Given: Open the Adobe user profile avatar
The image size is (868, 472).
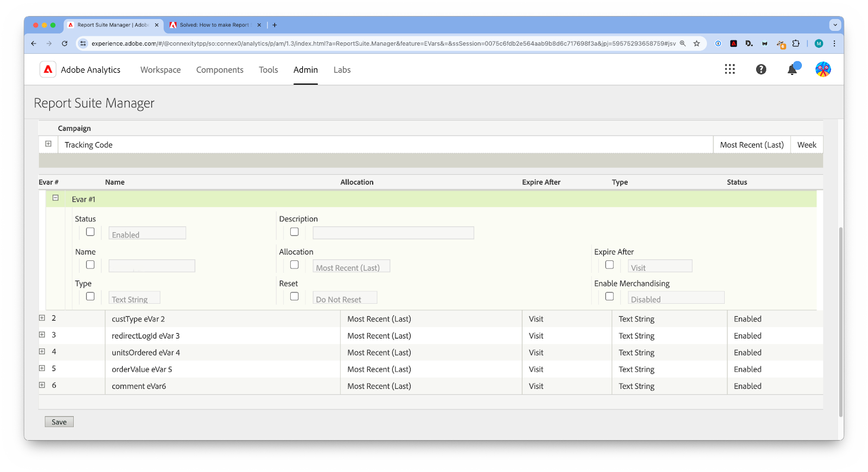Looking at the screenshot, I should 823,69.
